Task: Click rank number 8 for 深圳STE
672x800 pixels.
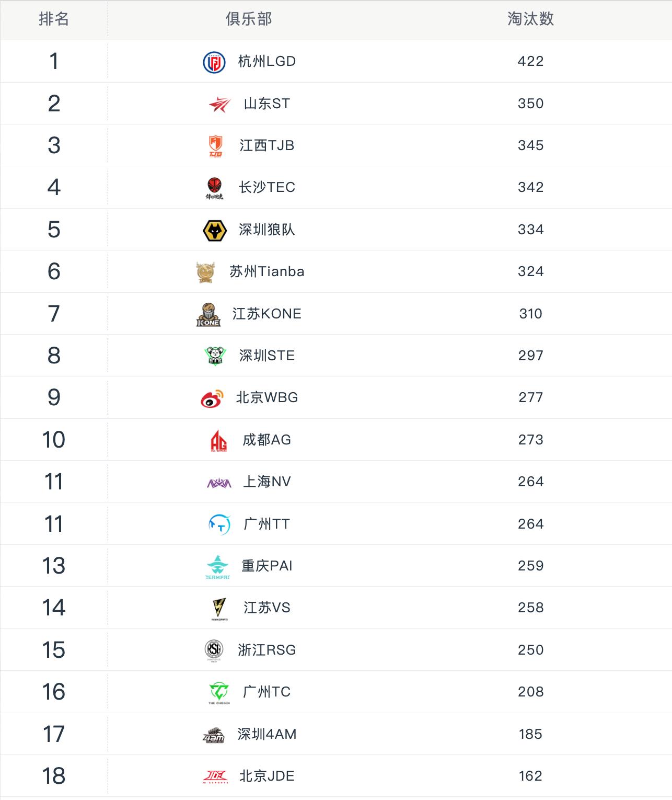Action: [54, 356]
